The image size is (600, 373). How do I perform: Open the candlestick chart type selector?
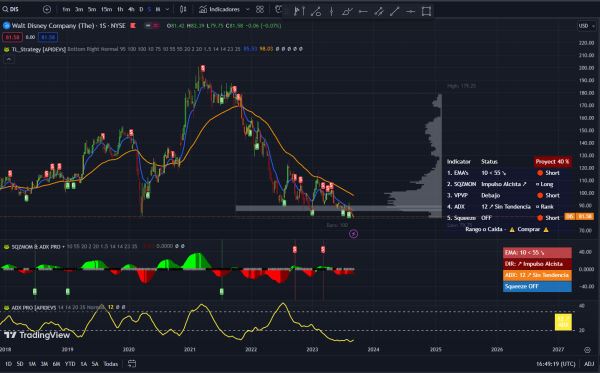(183, 9)
